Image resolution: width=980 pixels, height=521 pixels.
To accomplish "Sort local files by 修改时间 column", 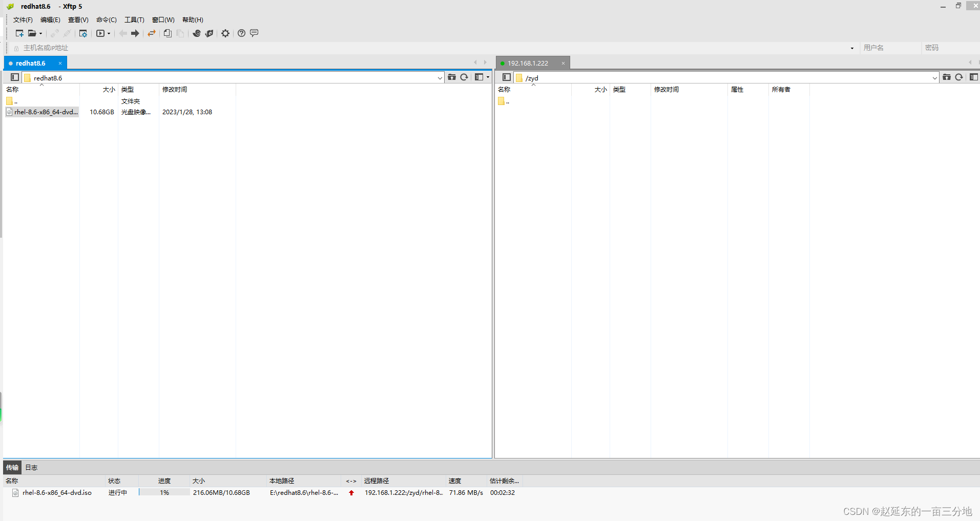I will pyautogui.click(x=197, y=90).
